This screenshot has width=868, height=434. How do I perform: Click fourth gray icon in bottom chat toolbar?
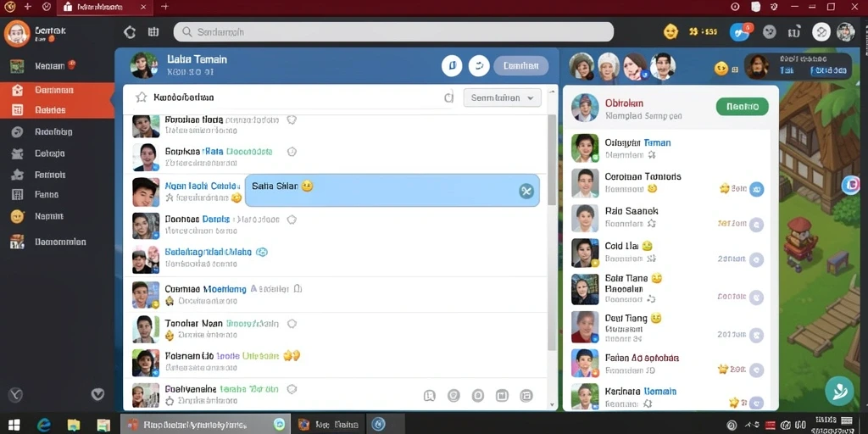502,395
